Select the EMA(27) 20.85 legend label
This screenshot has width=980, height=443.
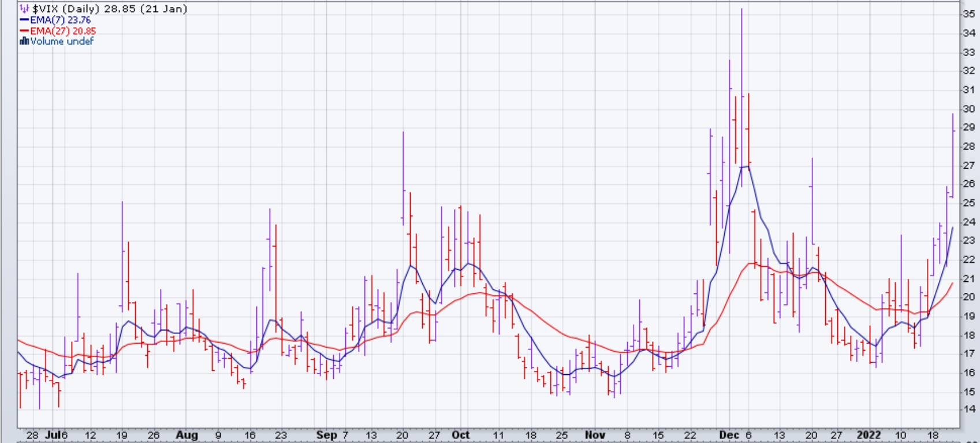[63, 31]
